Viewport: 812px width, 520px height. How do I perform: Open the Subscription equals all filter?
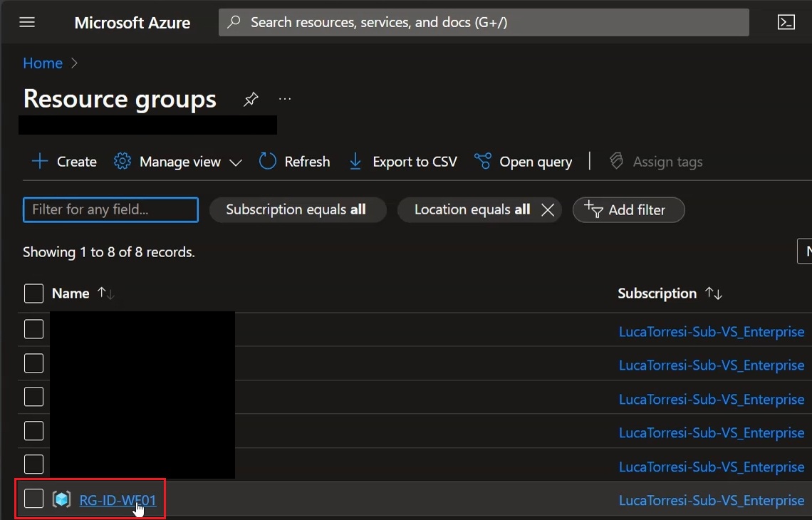(x=298, y=209)
